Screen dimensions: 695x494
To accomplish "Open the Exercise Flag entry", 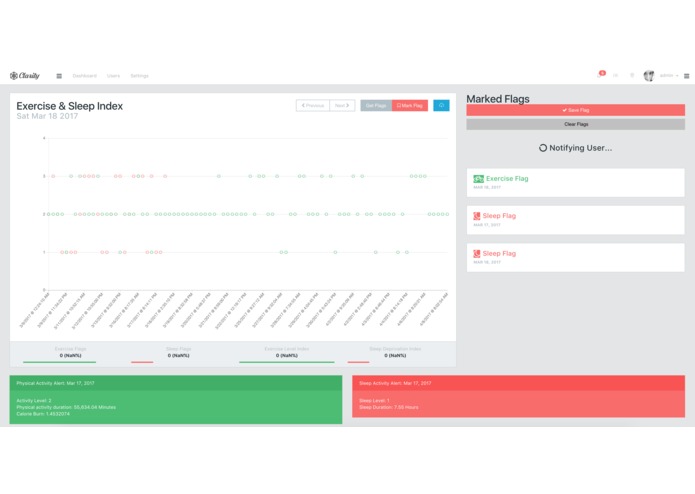I will (x=575, y=183).
